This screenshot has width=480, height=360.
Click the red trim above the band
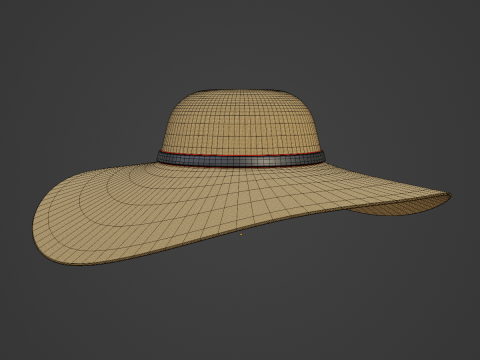click(240, 155)
